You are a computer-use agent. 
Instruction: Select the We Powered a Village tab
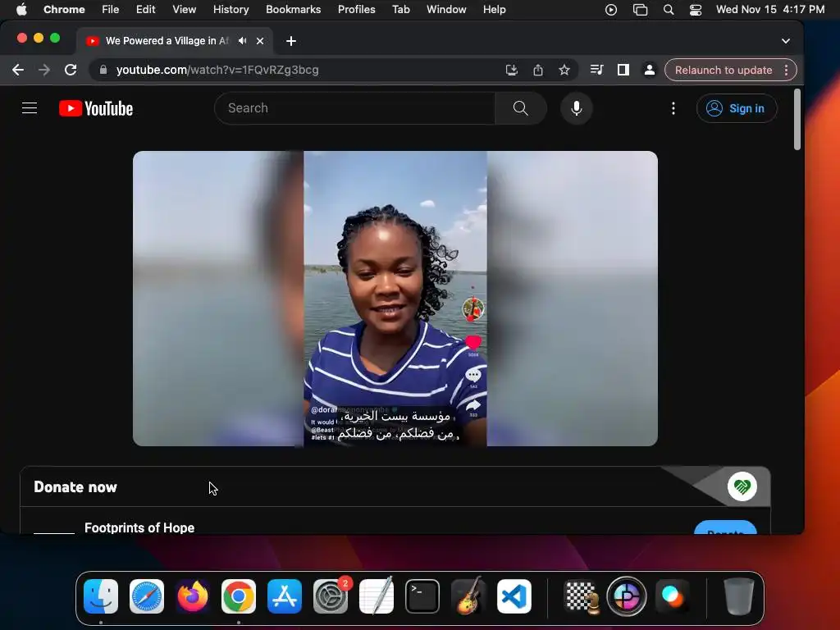(167, 41)
